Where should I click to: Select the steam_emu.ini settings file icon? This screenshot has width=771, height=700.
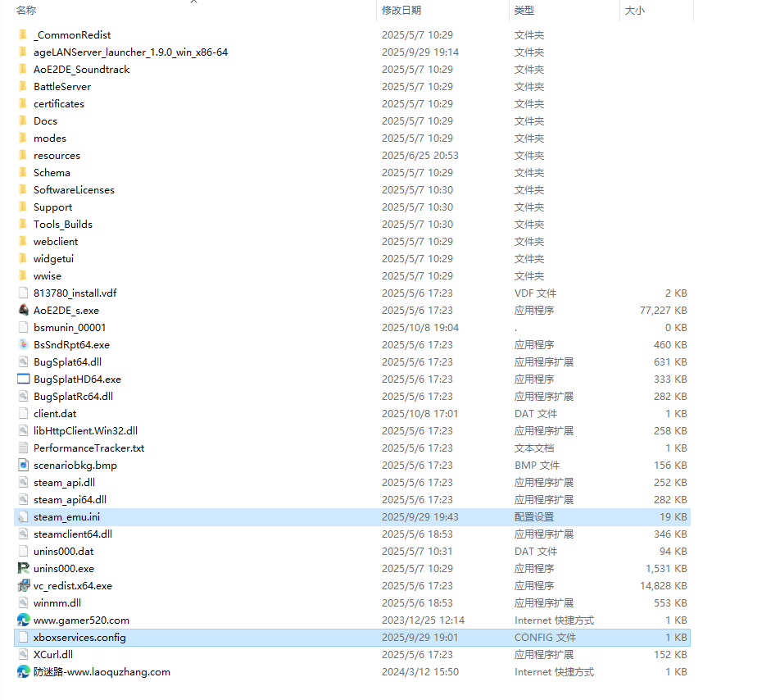pos(23,516)
